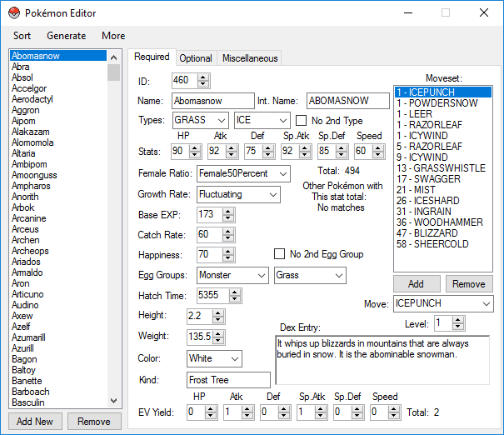Open the Color dropdown set to White
The width and height of the screenshot is (504, 435).
(234, 358)
